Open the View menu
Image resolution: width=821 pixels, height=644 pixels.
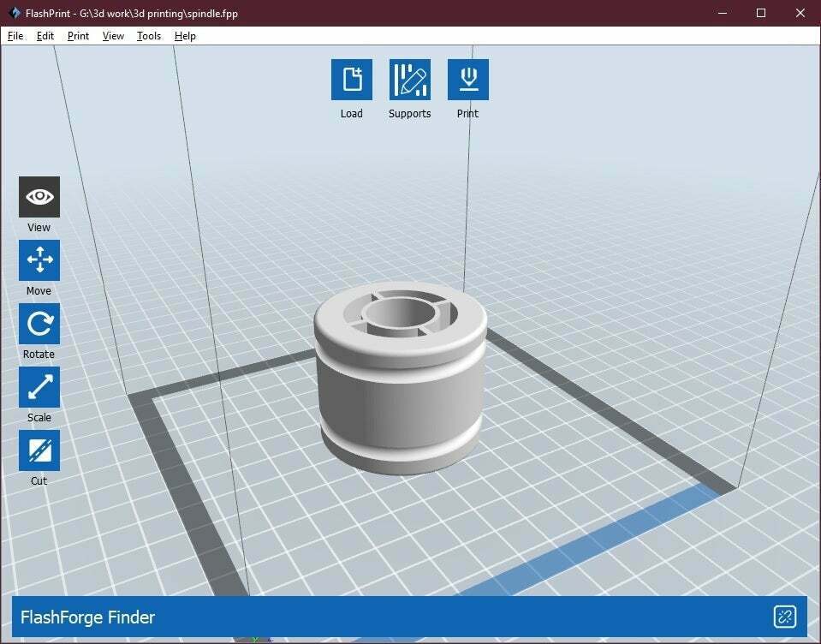[x=113, y=36]
